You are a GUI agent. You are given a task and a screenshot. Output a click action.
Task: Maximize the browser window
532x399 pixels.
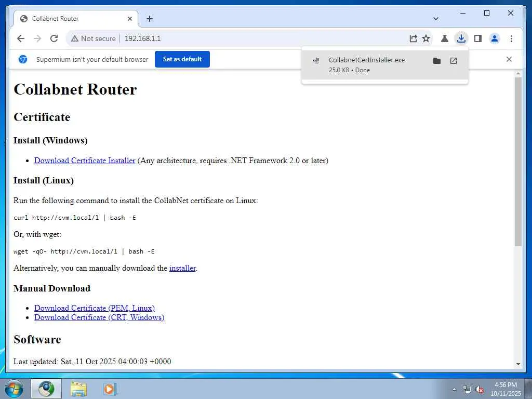(486, 13)
